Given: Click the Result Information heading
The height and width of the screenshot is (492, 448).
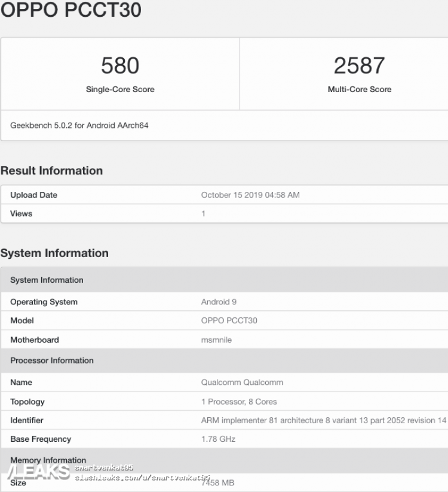Looking at the screenshot, I should [x=52, y=171].
